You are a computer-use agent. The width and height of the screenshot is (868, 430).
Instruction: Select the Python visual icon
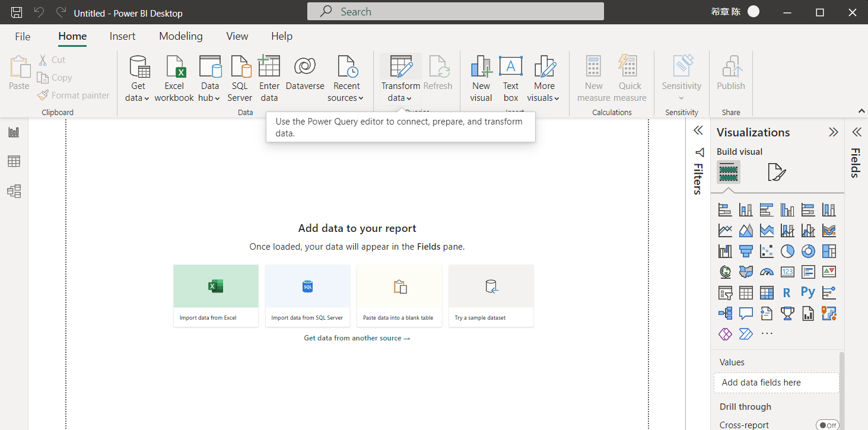807,292
